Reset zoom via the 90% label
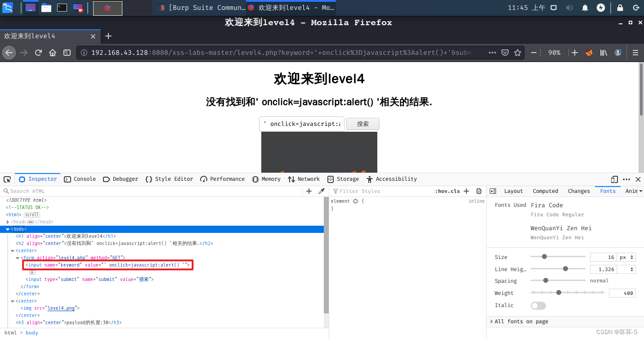The image size is (644, 339). (x=554, y=53)
